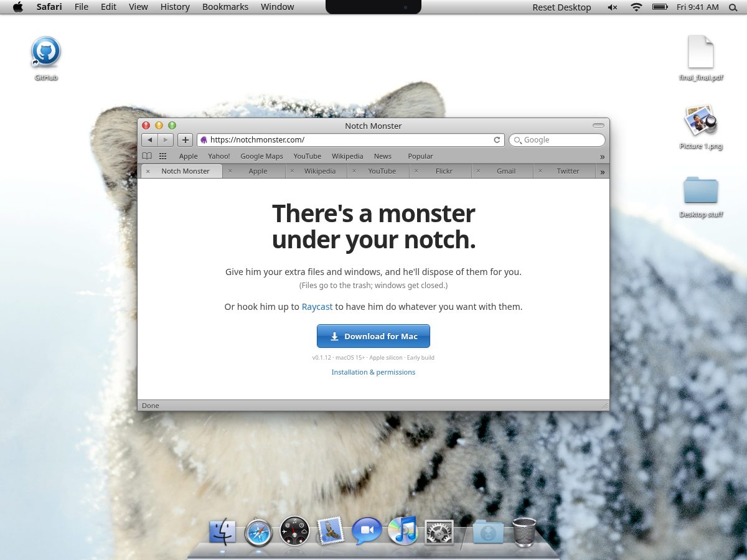The height and width of the screenshot is (560, 747).
Task: Open the YouTube bookmark in the bookmarks bar
Action: pyautogui.click(x=308, y=156)
